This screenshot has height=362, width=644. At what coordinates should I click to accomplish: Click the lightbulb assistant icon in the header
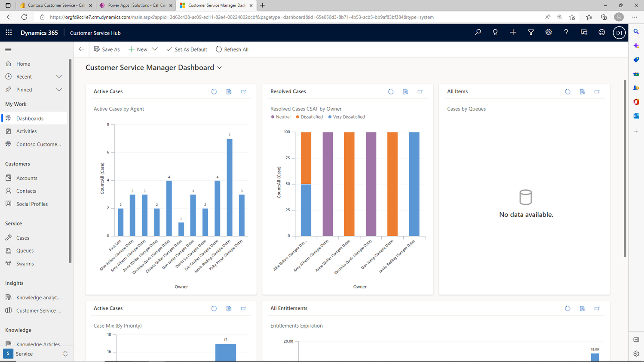tap(495, 32)
